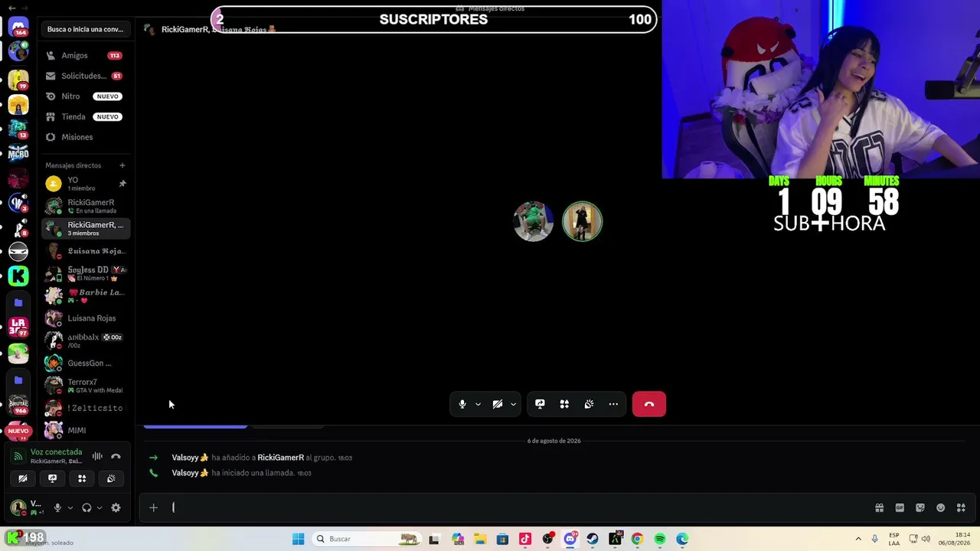Screen dimensions: 980x551
Task: Open the emoji picker
Action: pyautogui.click(x=941, y=507)
